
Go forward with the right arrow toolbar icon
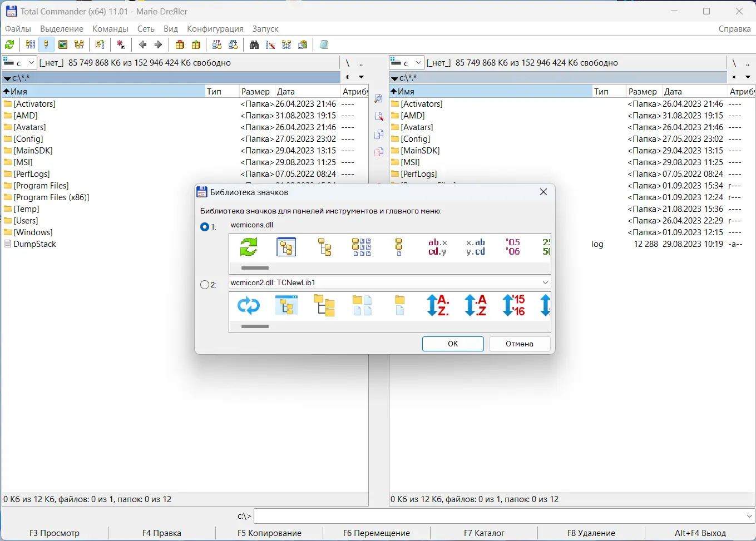(x=158, y=45)
